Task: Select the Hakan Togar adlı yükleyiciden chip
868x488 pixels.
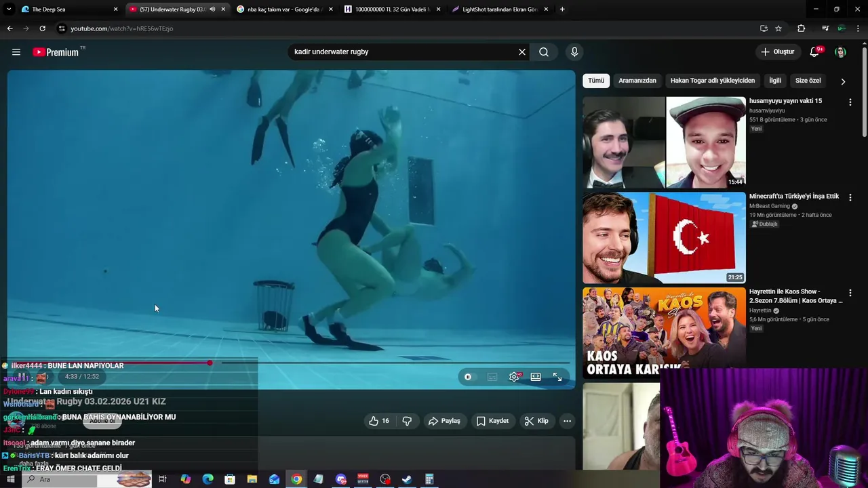Action: coord(713,81)
